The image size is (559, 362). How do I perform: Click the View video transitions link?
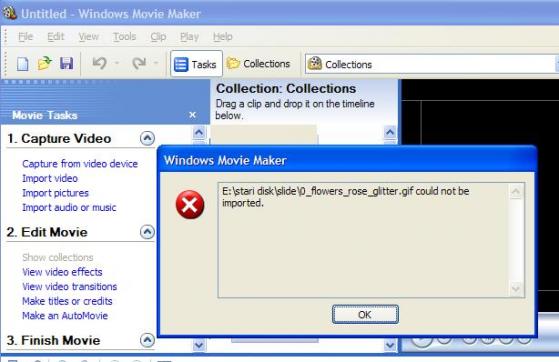coord(70,286)
